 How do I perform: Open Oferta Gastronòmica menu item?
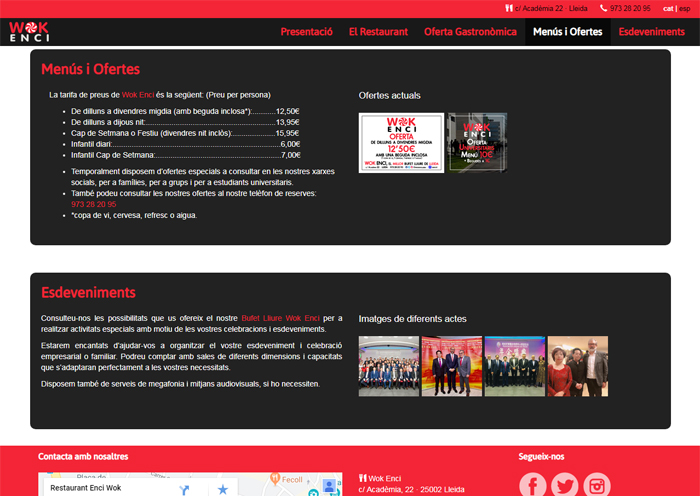(x=470, y=32)
